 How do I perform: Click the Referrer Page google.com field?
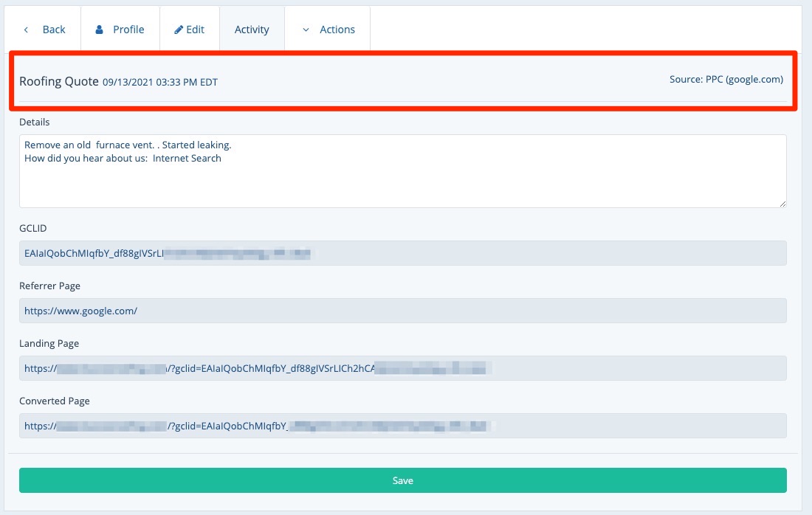click(402, 311)
